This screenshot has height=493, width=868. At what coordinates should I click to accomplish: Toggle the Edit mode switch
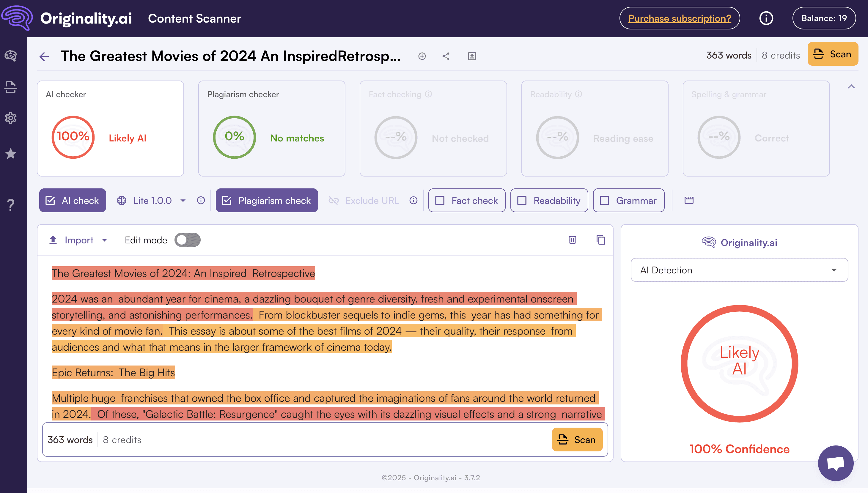[187, 240]
